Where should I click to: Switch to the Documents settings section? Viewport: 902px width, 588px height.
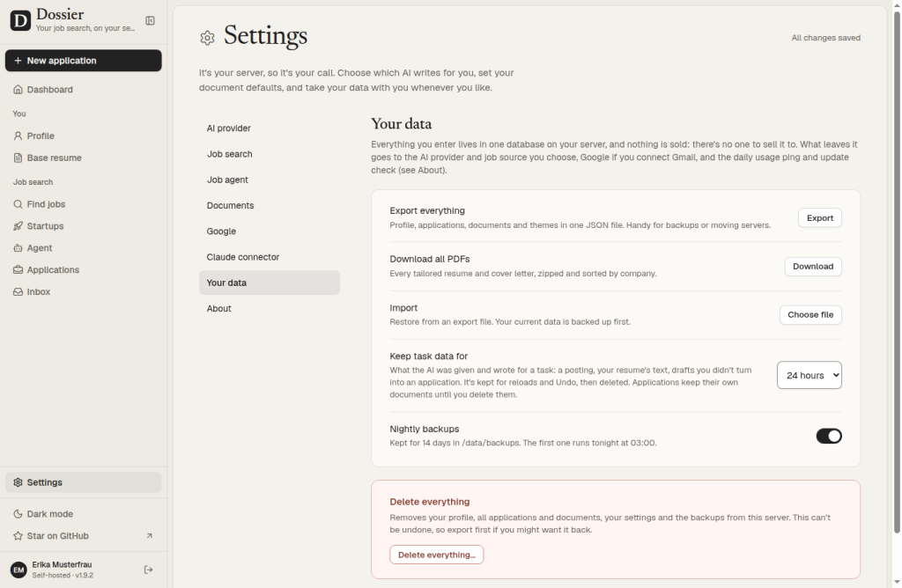[270, 205]
